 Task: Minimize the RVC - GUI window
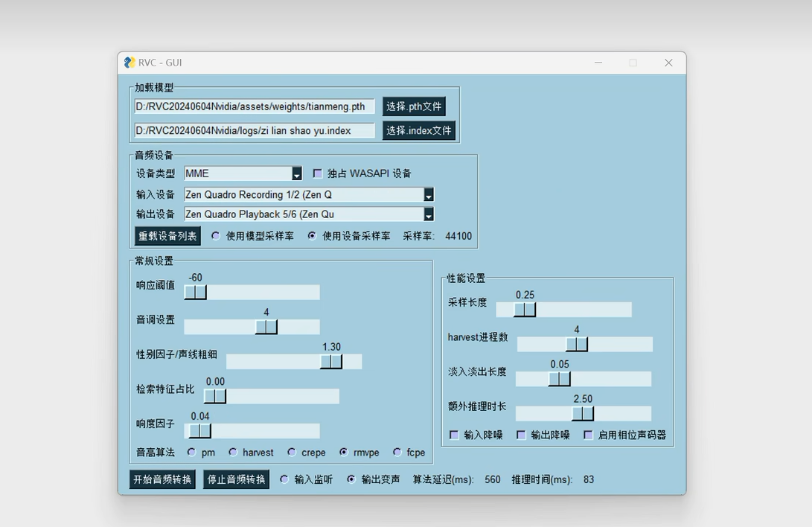(598, 63)
